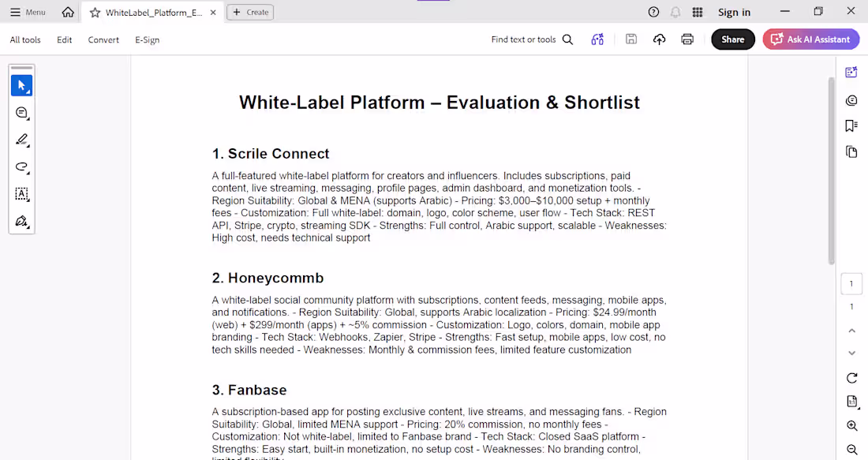Rotate the page clockwise
This screenshot has width=868, height=460.
[x=851, y=378]
